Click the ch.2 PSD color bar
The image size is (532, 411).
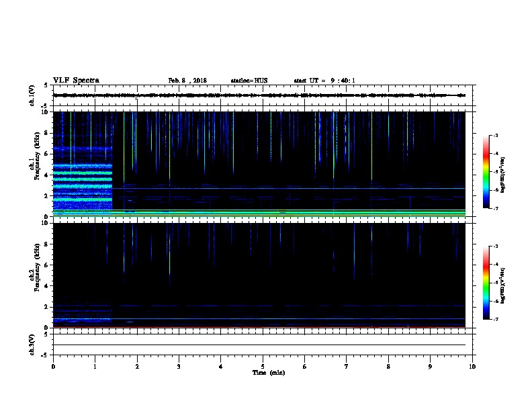[x=486, y=283]
